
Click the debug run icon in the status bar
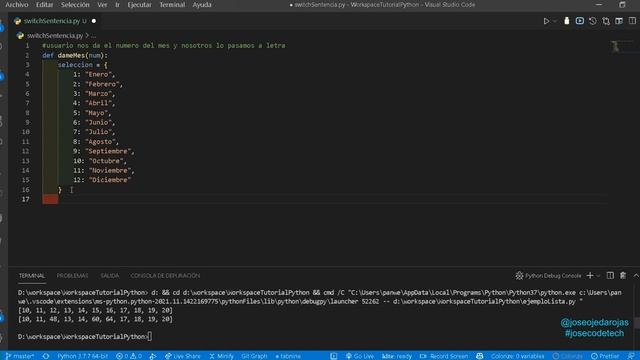click(x=153, y=356)
